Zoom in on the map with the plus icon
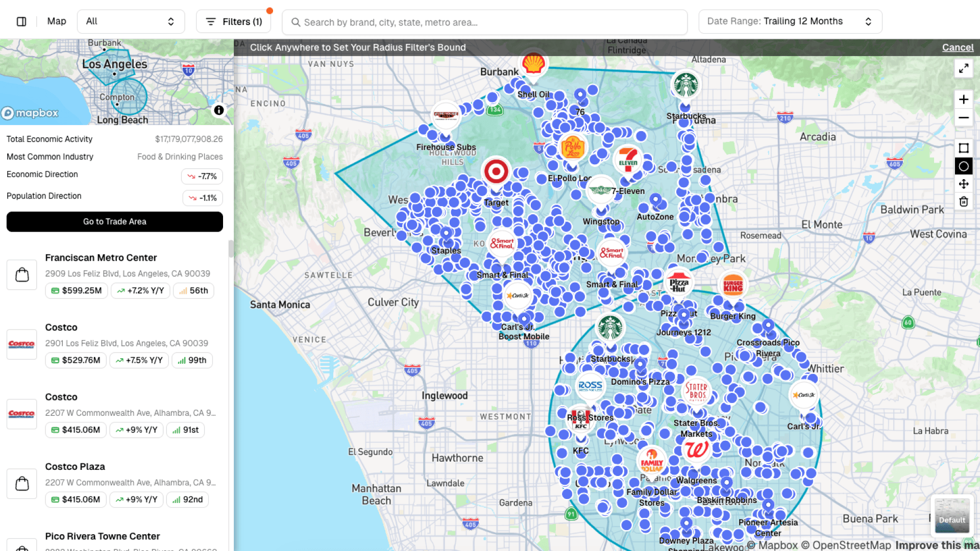This screenshot has height=551, width=980. click(x=964, y=99)
